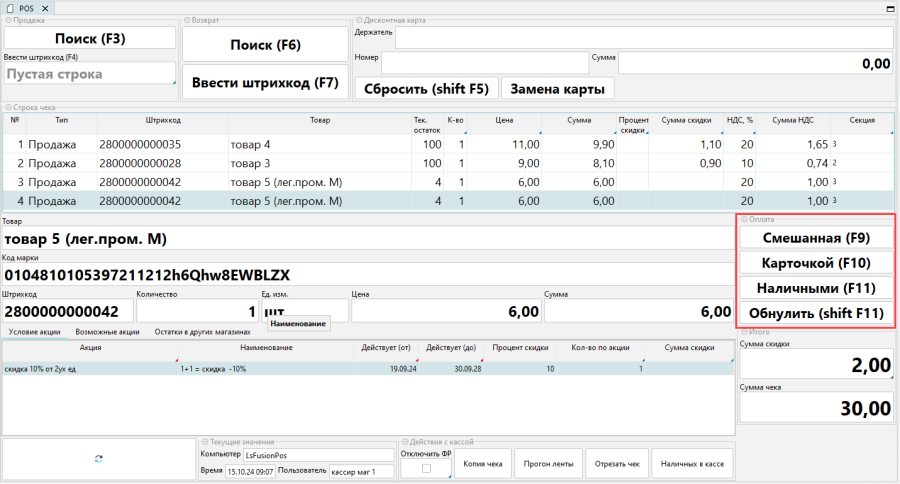This screenshot has height=484, width=900.
Task: Pay with 'Карточкой (F10)' button
Action: (815, 263)
